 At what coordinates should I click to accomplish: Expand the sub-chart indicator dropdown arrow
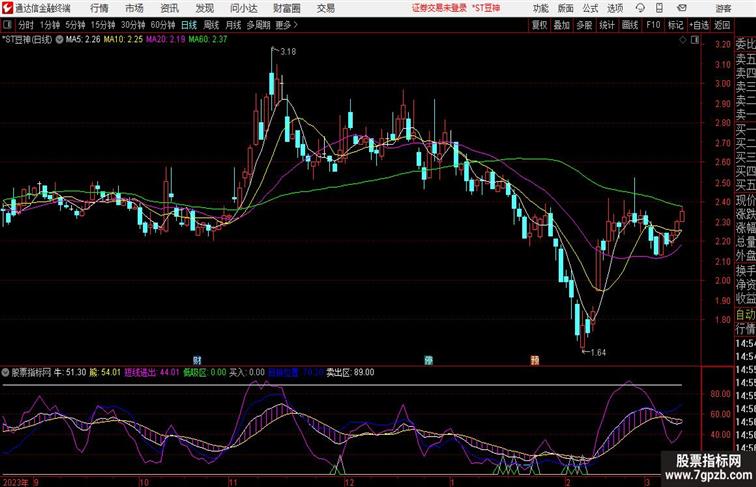[5, 372]
